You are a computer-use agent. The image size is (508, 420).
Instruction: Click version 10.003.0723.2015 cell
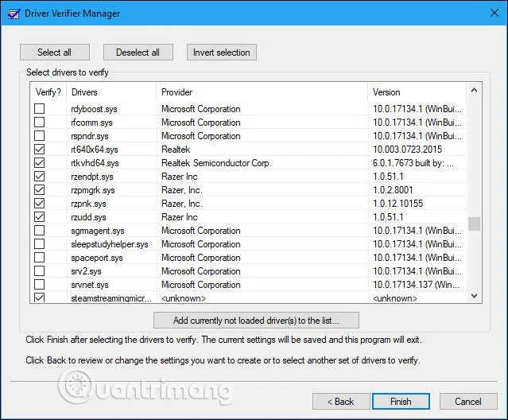click(x=407, y=150)
